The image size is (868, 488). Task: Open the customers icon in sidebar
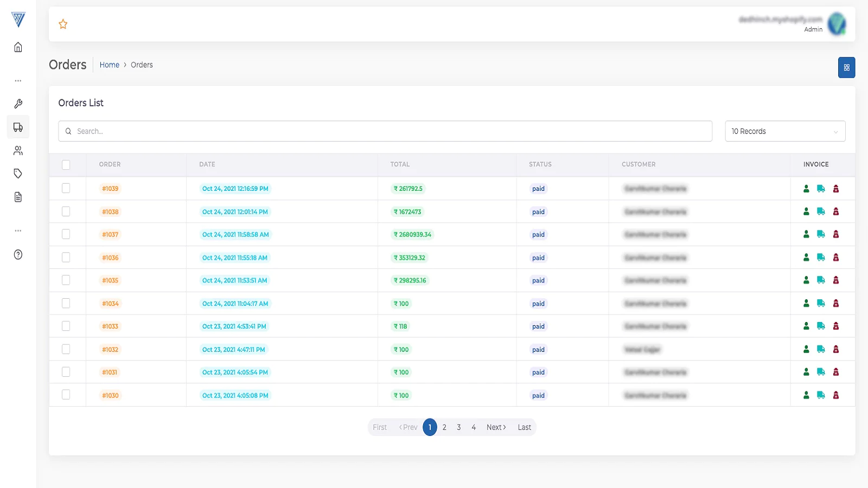click(18, 151)
